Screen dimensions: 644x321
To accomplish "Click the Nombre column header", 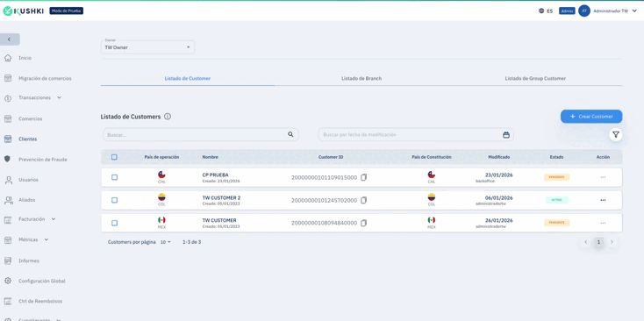I will tap(211, 157).
